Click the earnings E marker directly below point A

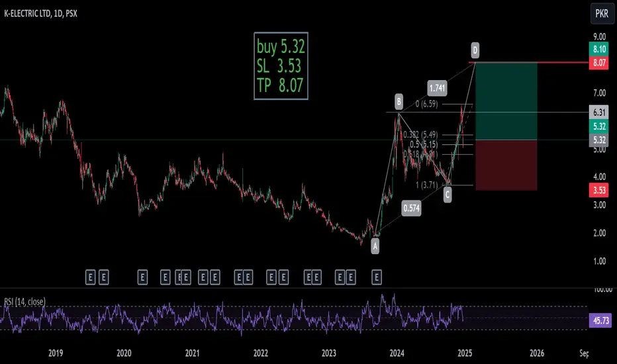coord(377,277)
